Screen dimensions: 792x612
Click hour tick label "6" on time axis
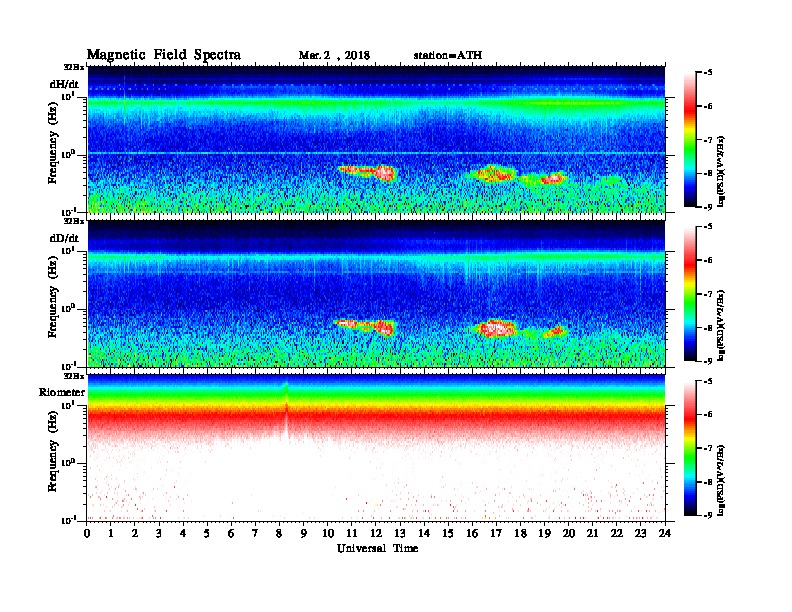[231, 534]
